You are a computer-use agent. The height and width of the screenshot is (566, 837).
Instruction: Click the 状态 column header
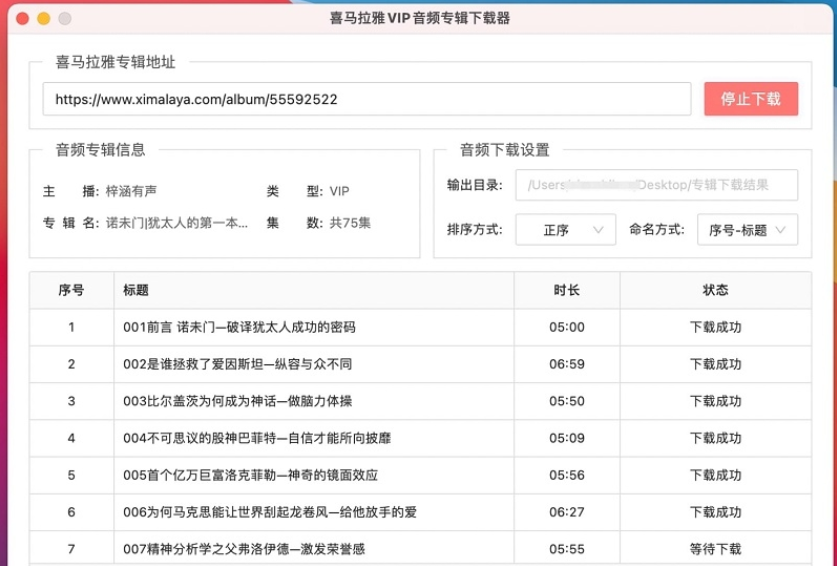tap(715, 290)
